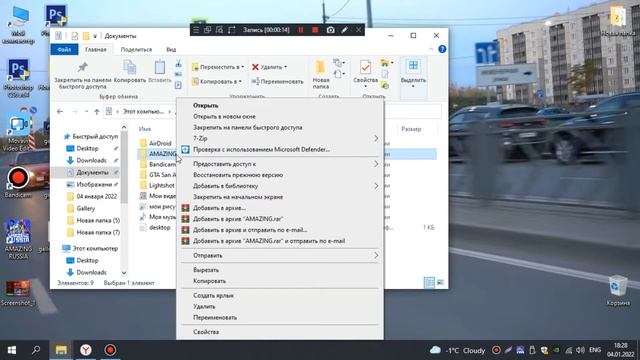Expand the Give access to submenu
This screenshot has width=640, height=360.
click(x=280, y=164)
